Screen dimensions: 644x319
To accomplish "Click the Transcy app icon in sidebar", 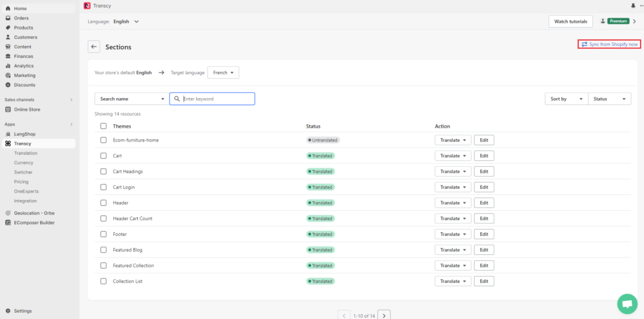I will (8, 143).
